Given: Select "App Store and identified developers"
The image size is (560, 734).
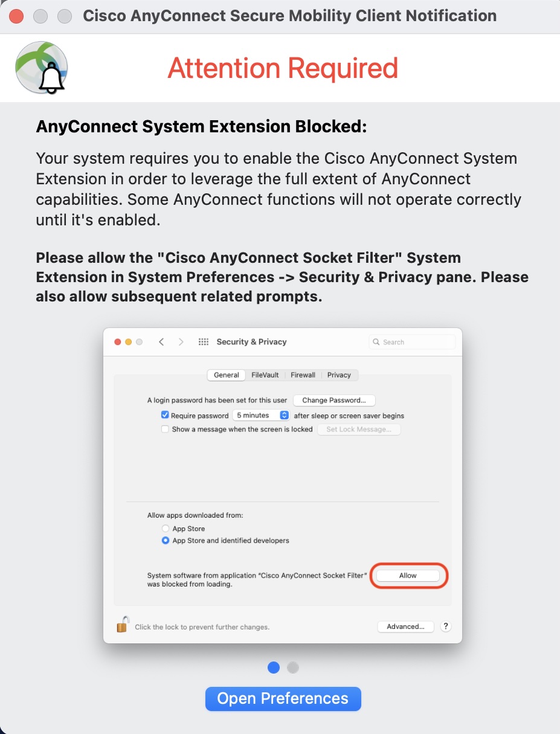Looking at the screenshot, I should point(165,541).
